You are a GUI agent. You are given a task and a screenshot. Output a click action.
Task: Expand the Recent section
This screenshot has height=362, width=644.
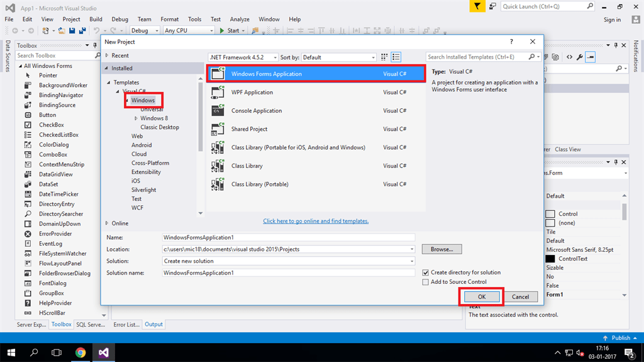point(107,55)
